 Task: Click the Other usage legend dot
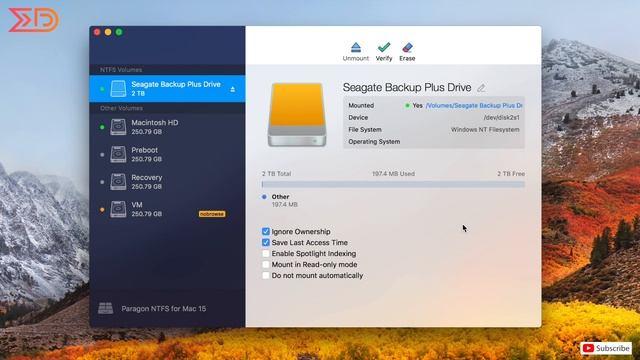point(264,197)
